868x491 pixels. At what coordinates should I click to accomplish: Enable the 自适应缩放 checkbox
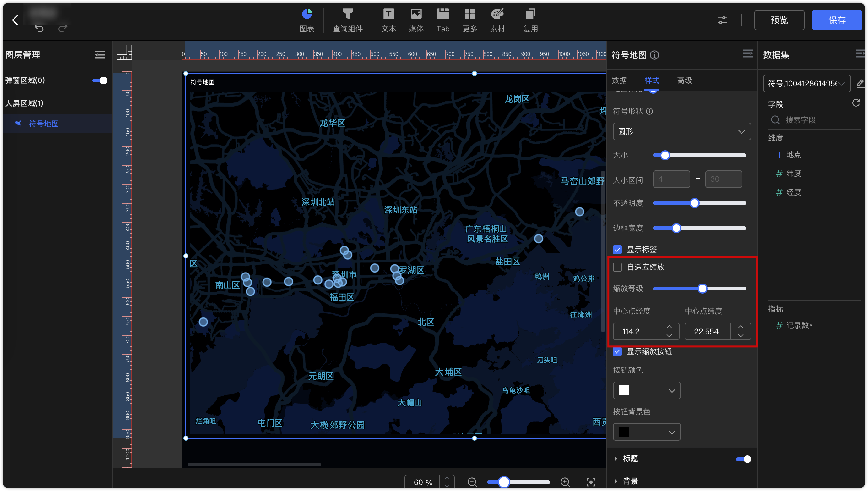[x=617, y=267]
